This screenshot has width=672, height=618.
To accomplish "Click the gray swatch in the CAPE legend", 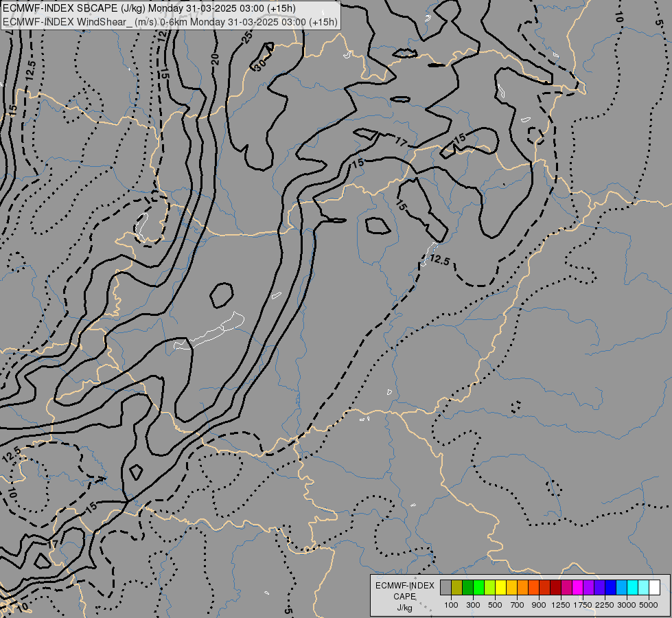I will tap(445, 587).
